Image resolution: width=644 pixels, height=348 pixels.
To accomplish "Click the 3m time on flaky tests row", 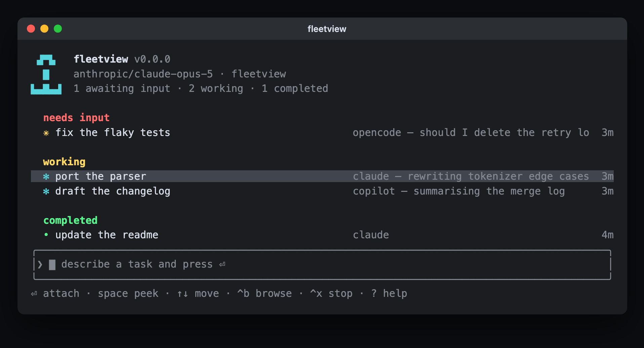I will click(607, 133).
